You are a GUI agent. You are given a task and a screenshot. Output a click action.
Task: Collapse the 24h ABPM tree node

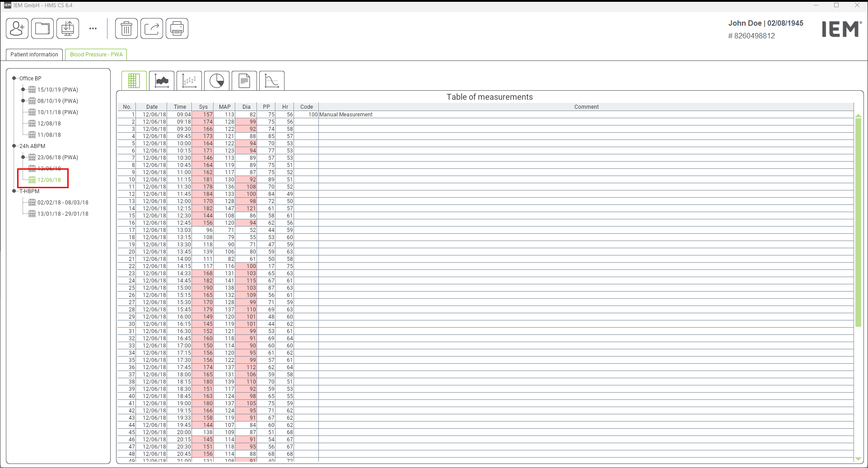coord(14,146)
